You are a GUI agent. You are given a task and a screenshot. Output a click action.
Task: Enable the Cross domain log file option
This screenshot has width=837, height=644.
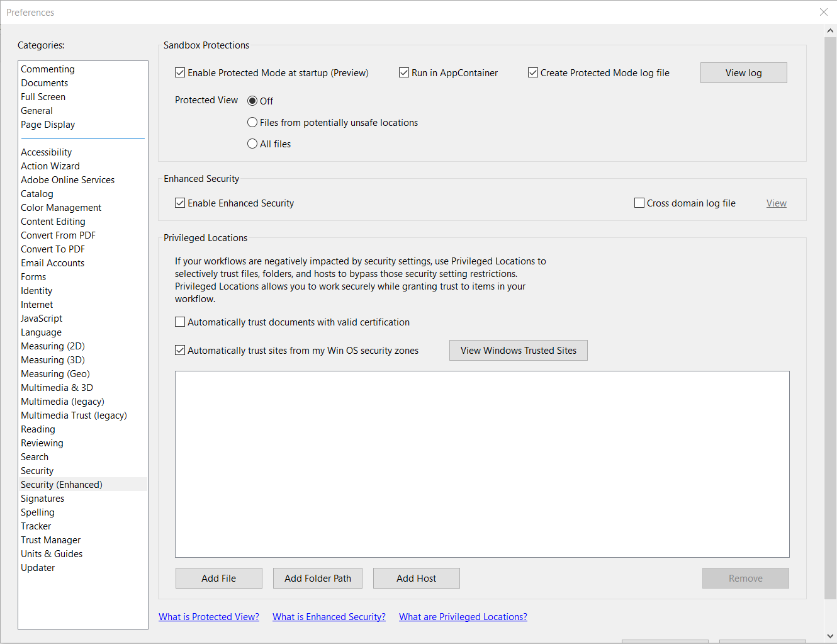click(639, 203)
